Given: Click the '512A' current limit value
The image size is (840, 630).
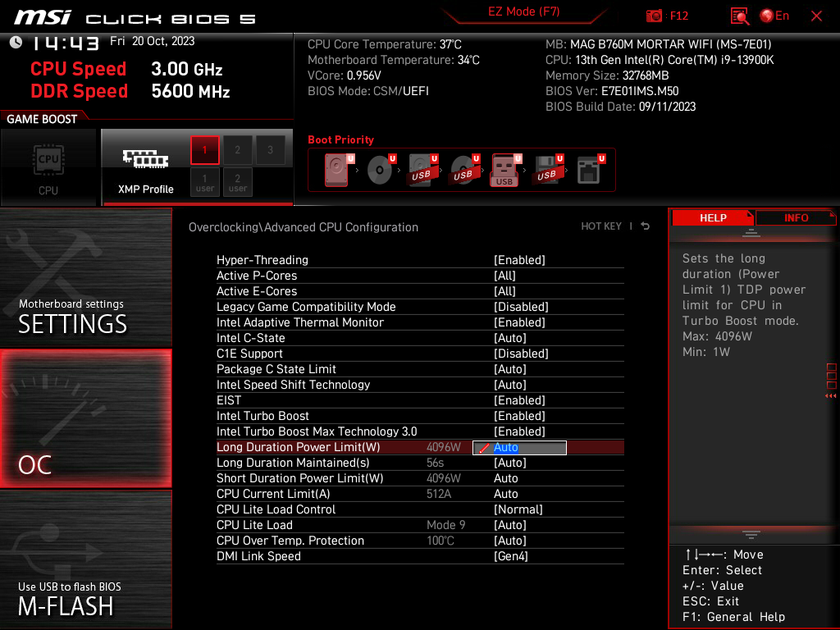Looking at the screenshot, I should [x=439, y=493].
